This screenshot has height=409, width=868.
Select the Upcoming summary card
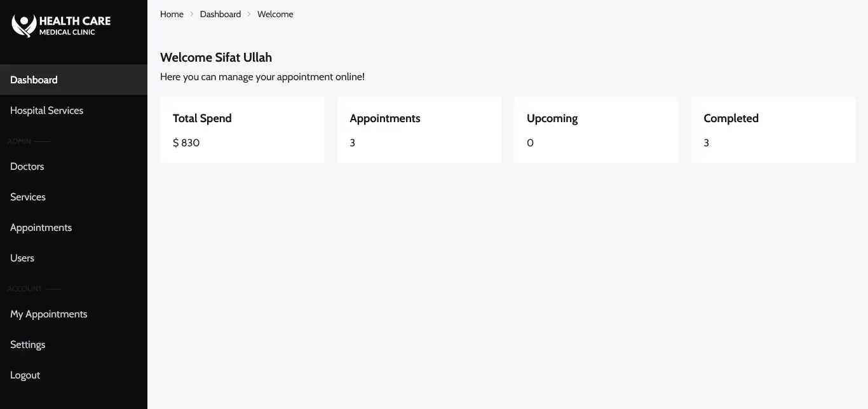click(x=596, y=130)
